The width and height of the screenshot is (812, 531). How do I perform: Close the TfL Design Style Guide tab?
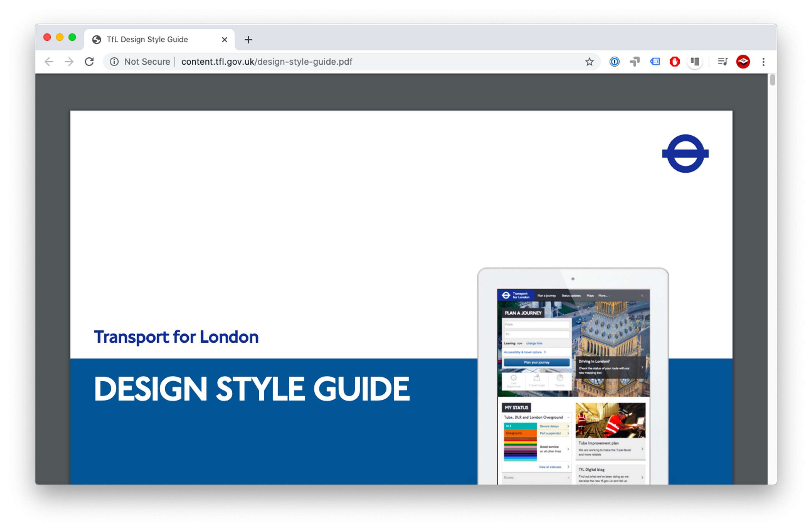tap(224, 40)
